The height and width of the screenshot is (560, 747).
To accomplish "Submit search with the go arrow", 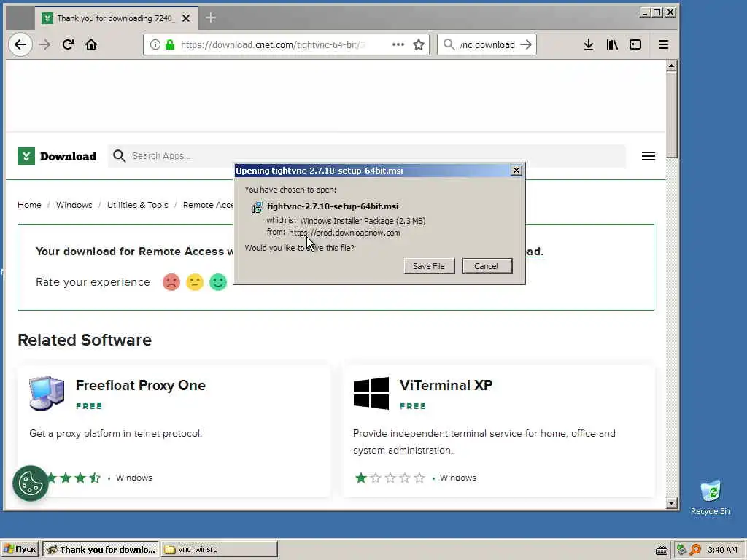I will click(x=526, y=44).
